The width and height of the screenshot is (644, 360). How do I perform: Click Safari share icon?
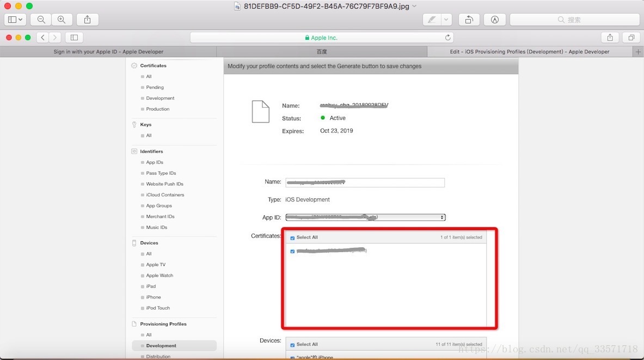610,38
